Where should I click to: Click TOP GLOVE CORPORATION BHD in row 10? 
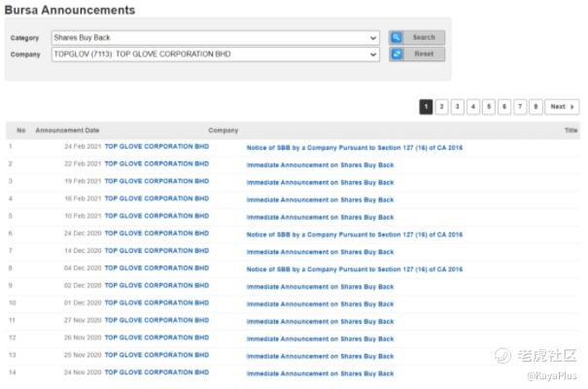click(156, 302)
